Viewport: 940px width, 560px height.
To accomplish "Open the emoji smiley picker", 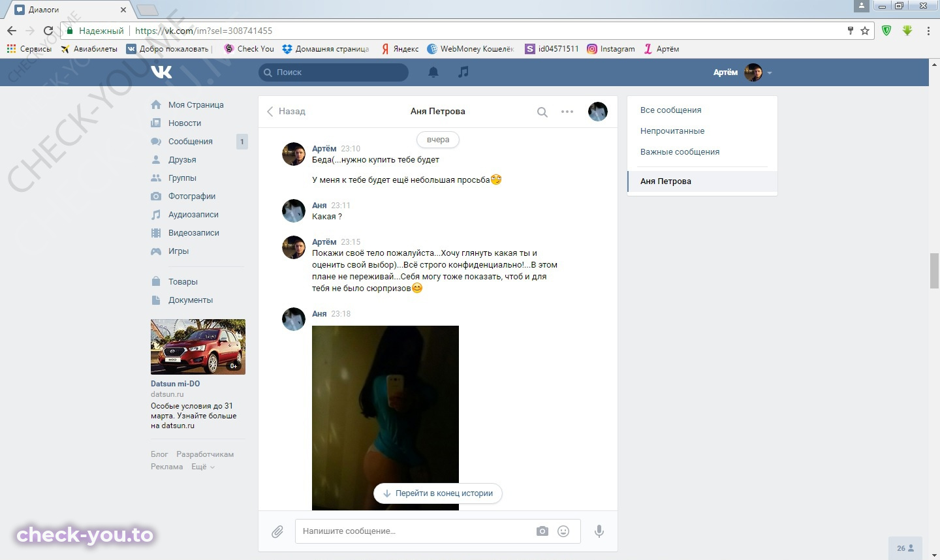I will point(563,531).
